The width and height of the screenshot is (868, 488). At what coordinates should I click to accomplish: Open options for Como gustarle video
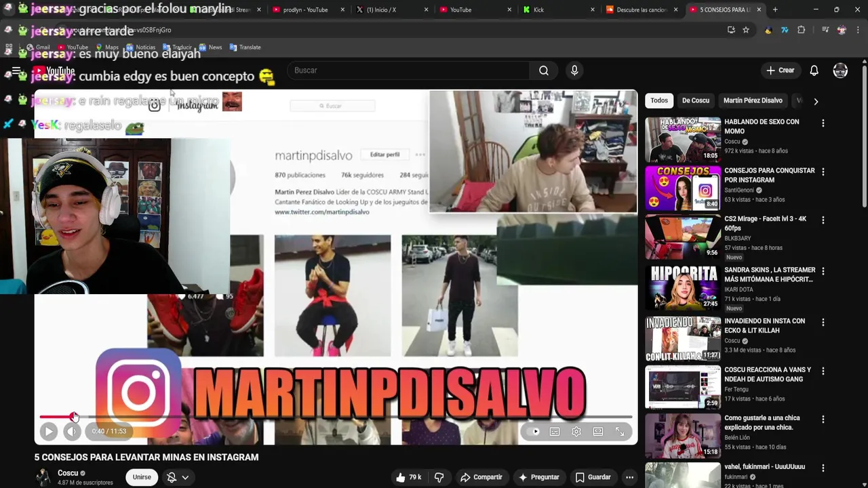click(823, 420)
